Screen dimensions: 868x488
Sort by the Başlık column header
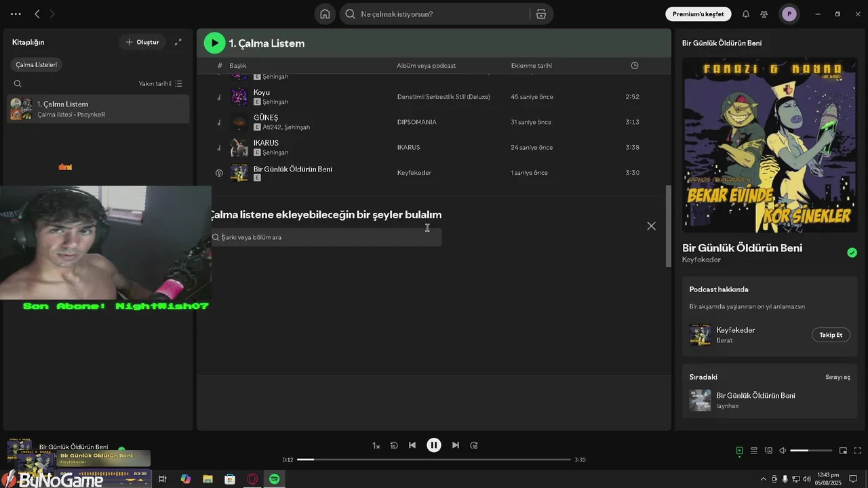pyautogui.click(x=237, y=66)
